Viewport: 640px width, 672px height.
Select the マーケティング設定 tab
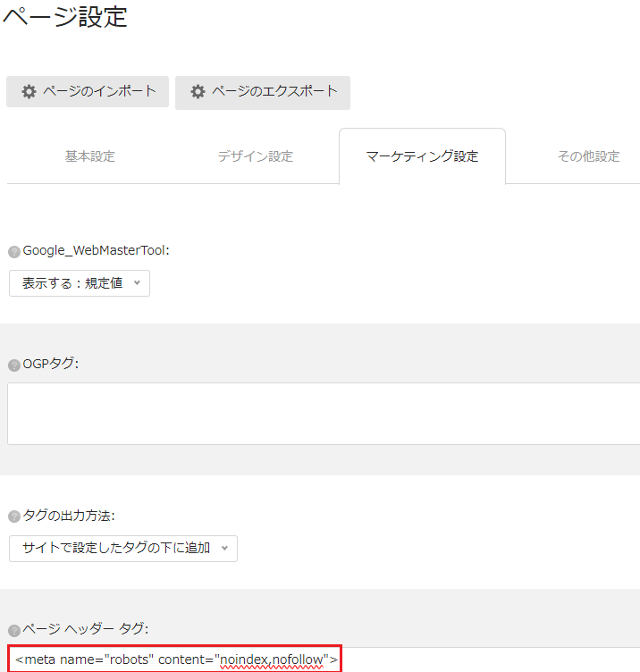point(422,156)
